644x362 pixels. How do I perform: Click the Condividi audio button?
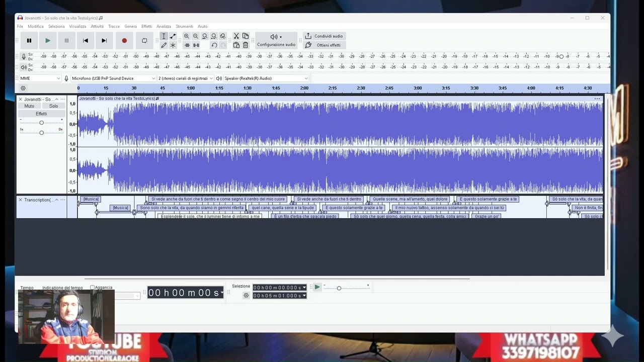(324, 36)
